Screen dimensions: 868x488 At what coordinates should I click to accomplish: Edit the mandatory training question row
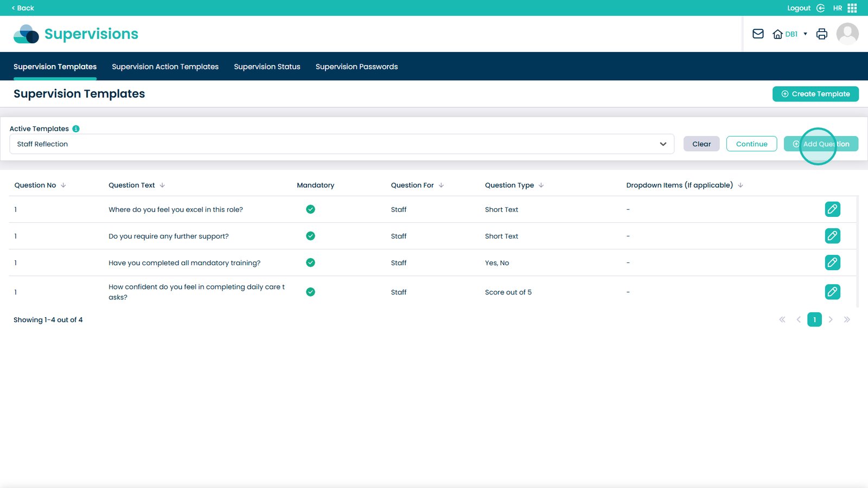[x=832, y=262]
